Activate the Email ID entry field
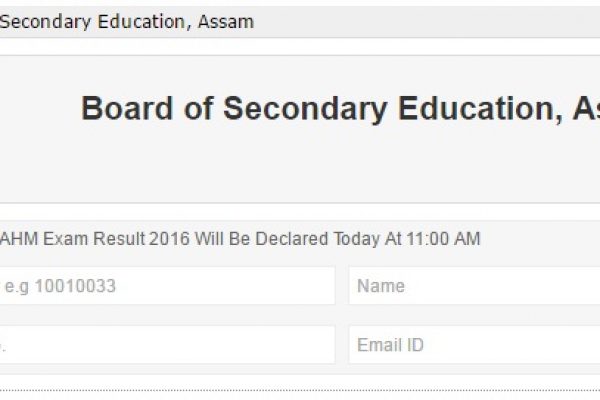The width and height of the screenshot is (600, 400). point(391,345)
